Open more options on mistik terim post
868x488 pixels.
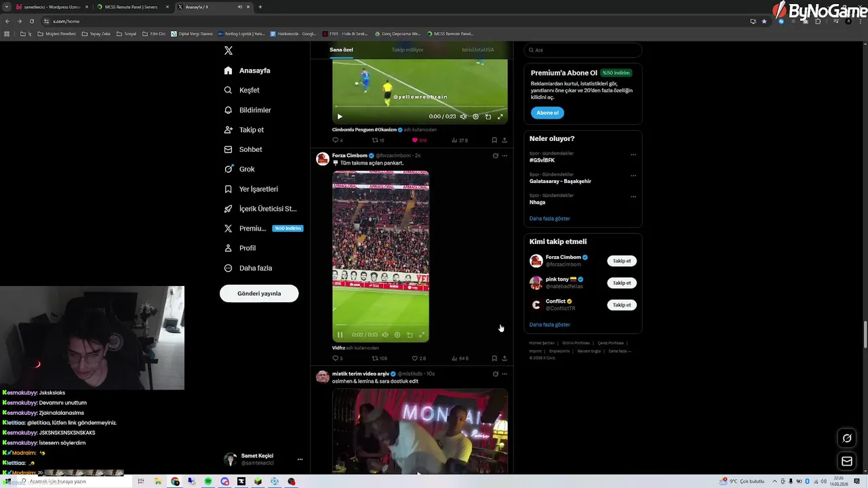[505, 374]
